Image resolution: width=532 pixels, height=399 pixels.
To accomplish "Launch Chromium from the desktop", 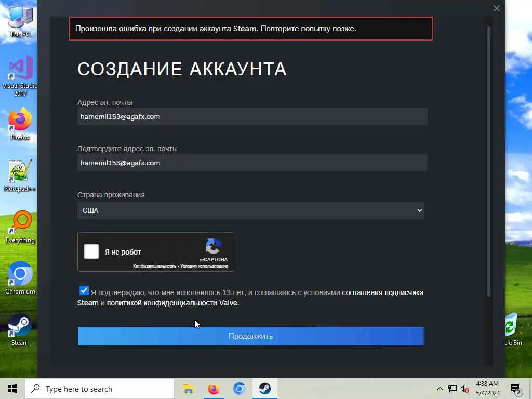I will click(x=20, y=278).
